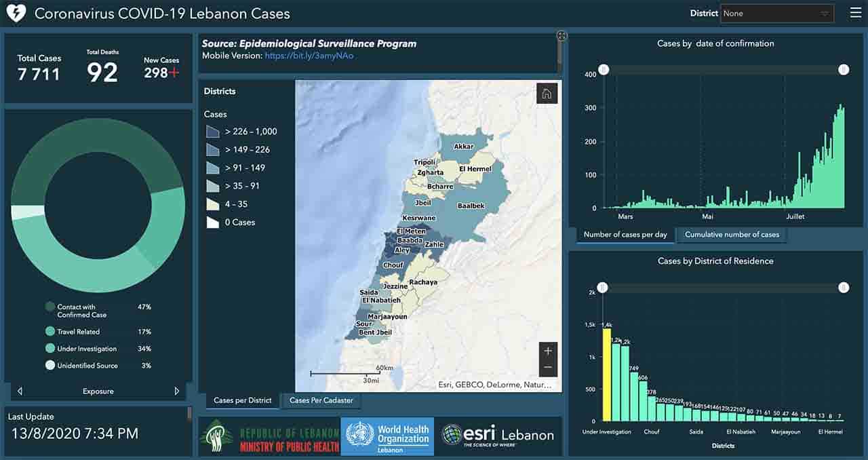Viewport: 868px width, 460px height.
Task: Click the map home extent icon
Action: click(547, 94)
